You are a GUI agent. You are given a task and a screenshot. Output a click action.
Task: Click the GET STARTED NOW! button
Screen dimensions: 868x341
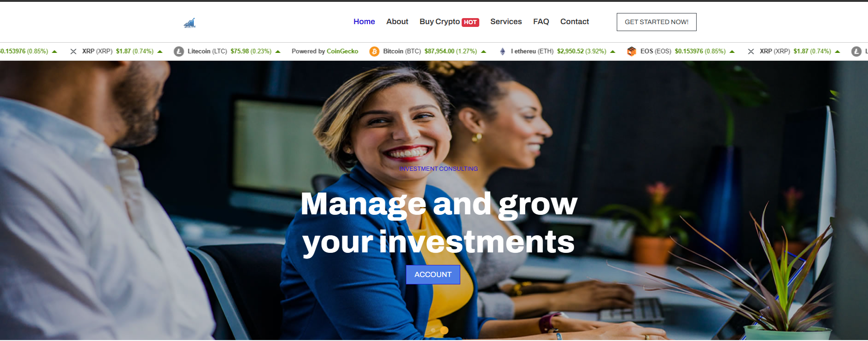[x=656, y=22]
